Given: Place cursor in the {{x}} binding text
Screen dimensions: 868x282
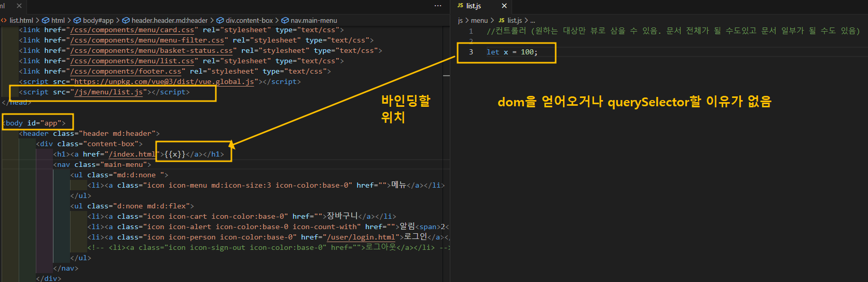Looking at the screenshot, I should 175,154.
